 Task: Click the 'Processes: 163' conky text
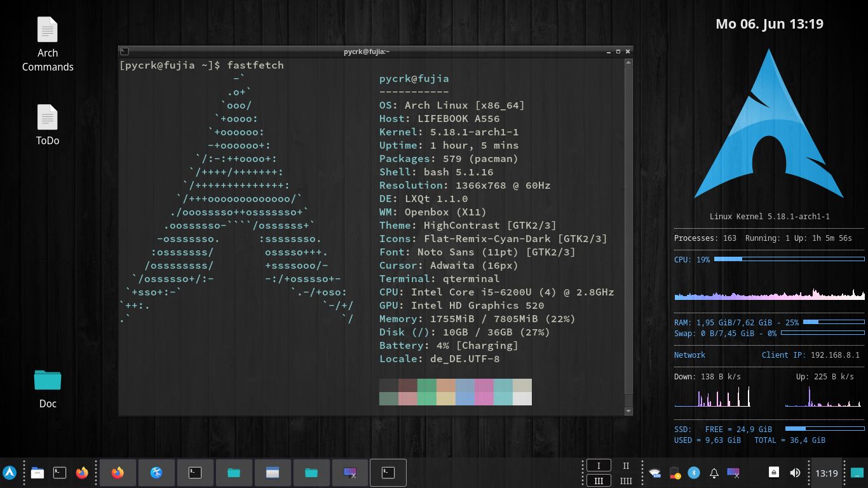pos(705,238)
